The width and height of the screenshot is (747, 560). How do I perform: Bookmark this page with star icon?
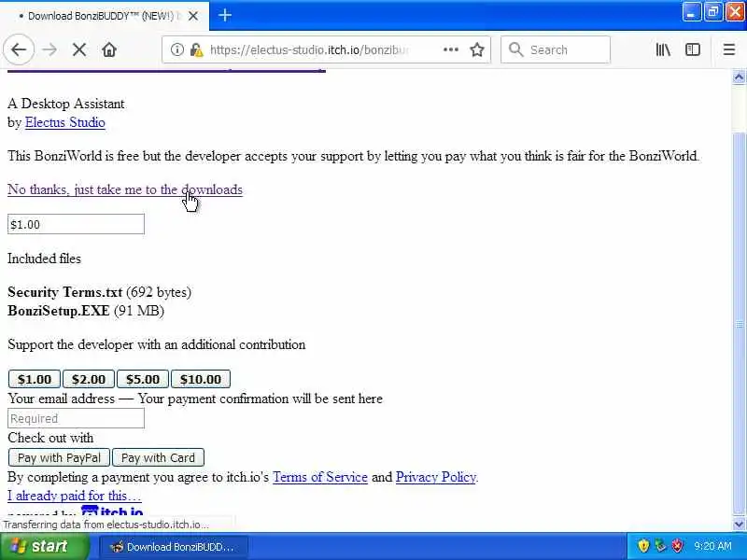pyautogui.click(x=477, y=49)
